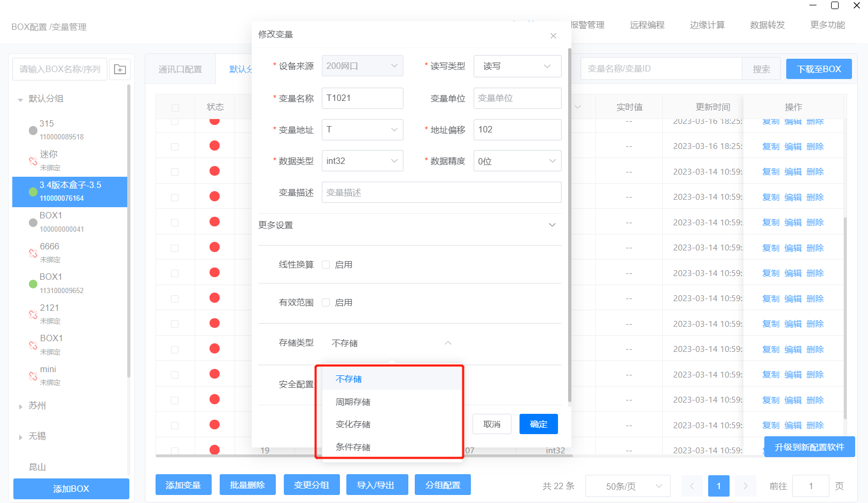Select 变化存储 storage option
868x503 pixels.
coord(392,425)
